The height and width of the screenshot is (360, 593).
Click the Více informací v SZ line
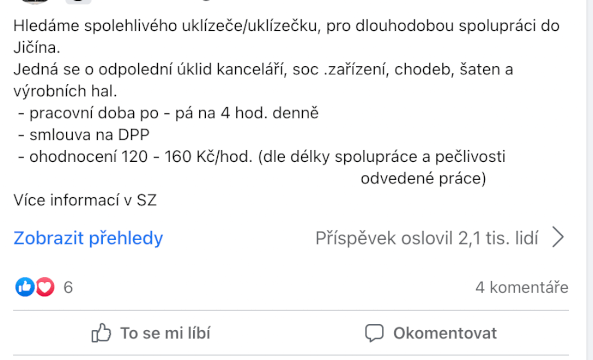[x=85, y=200]
